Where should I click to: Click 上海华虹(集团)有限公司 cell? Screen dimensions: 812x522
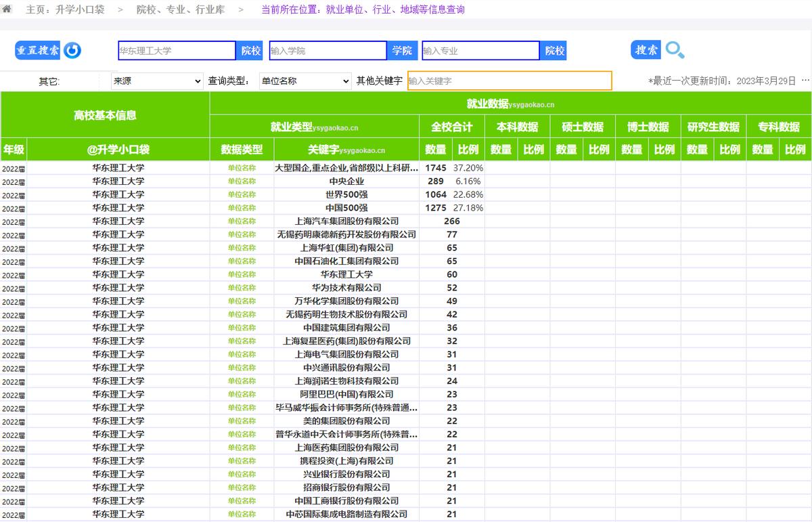[x=346, y=248]
